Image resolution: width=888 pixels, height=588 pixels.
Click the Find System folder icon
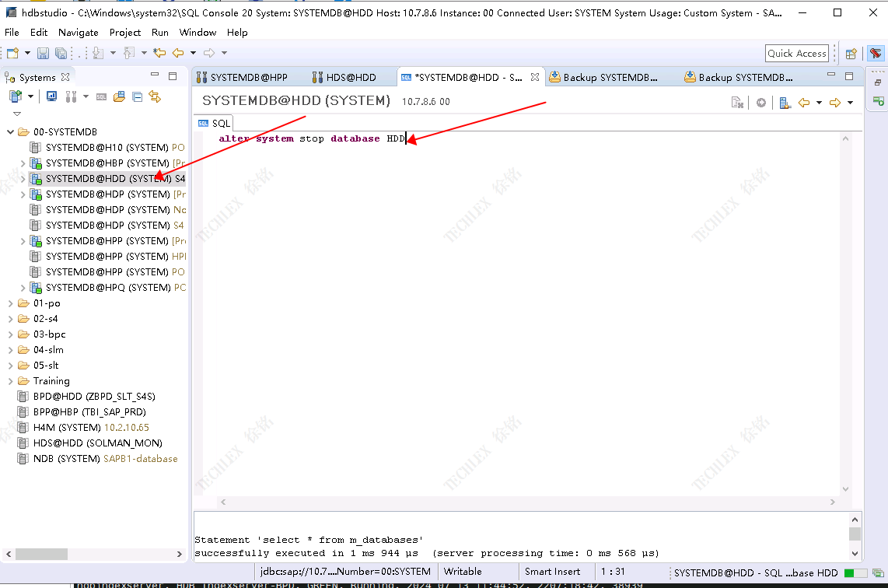click(119, 96)
